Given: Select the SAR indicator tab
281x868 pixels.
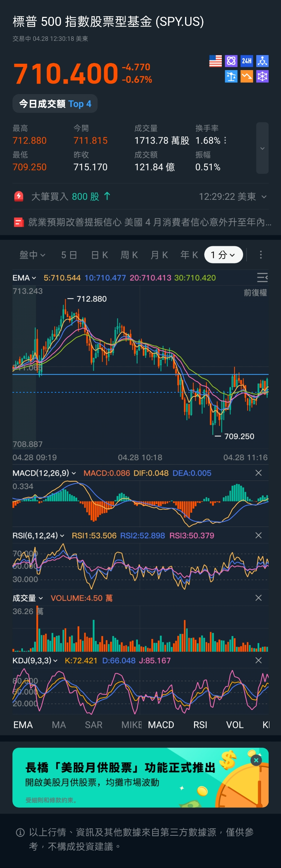Looking at the screenshot, I should tap(94, 725).
